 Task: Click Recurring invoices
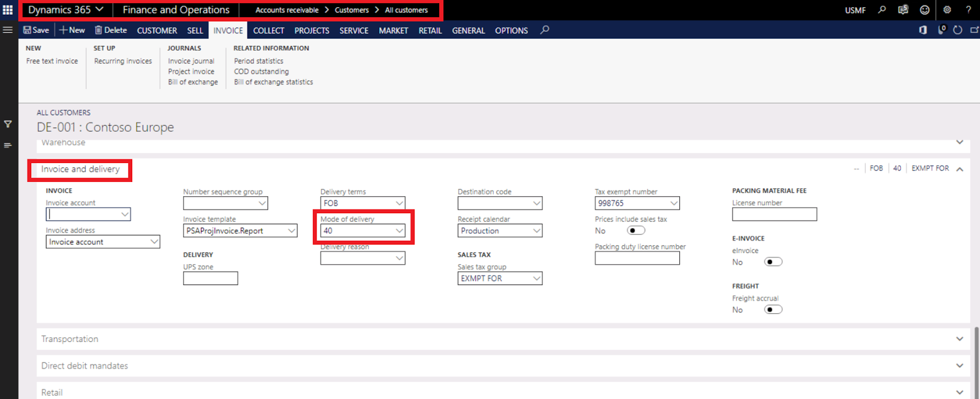(123, 61)
